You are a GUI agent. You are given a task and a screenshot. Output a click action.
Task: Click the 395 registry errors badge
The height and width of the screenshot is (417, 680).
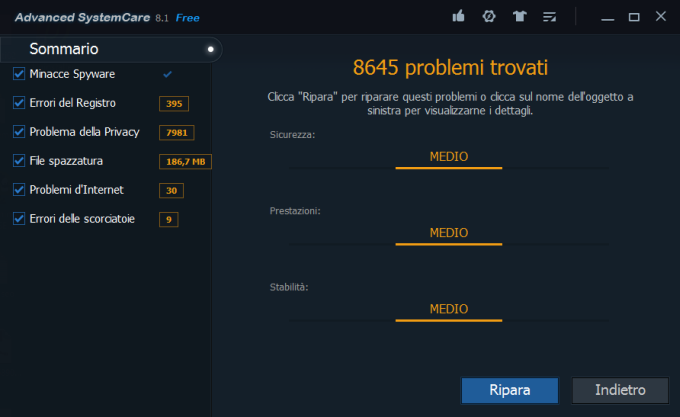click(x=174, y=104)
